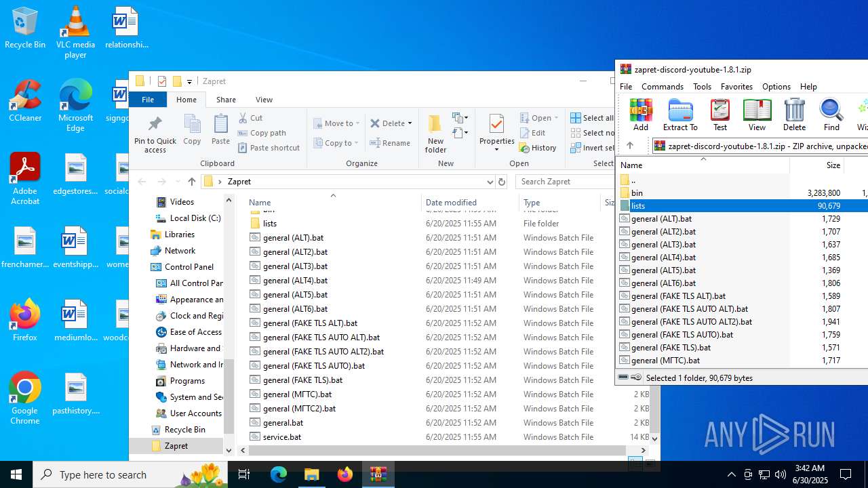Click File Explorer in the taskbar
Image resolution: width=868 pixels, height=488 pixels.
[x=312, y=474]
